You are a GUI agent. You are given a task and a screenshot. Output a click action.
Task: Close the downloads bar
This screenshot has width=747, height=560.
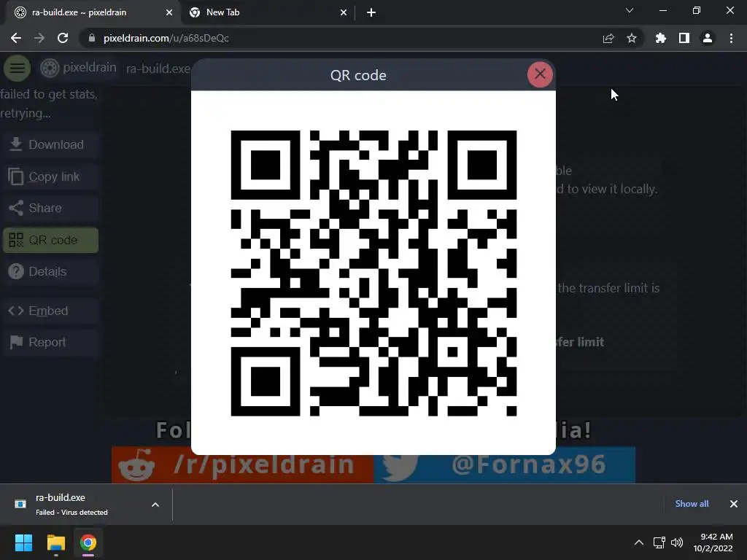(734, 504)
